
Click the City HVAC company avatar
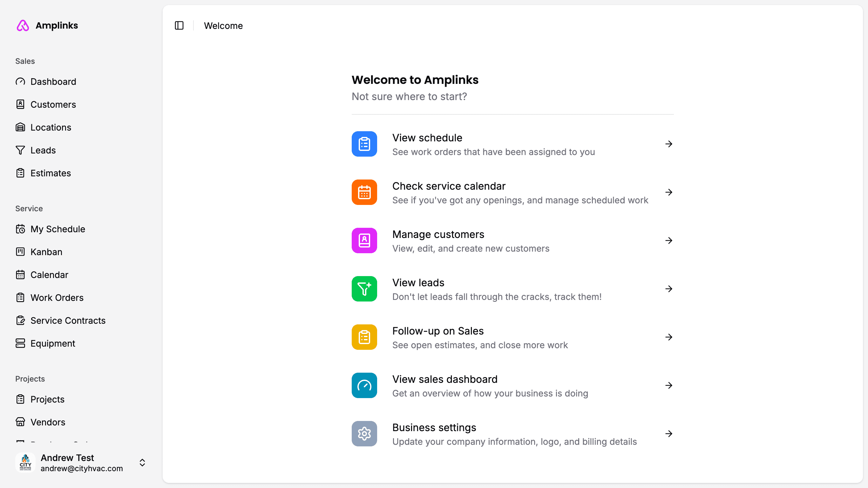(25, 462)
